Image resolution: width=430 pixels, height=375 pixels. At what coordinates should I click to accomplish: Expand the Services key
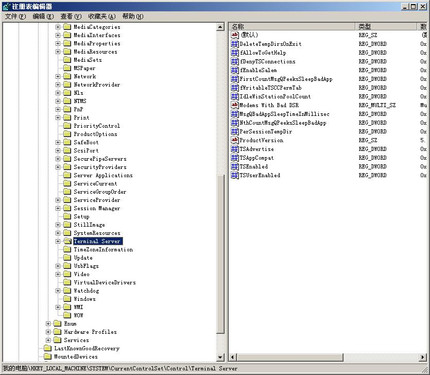click(x=48, y=340)
